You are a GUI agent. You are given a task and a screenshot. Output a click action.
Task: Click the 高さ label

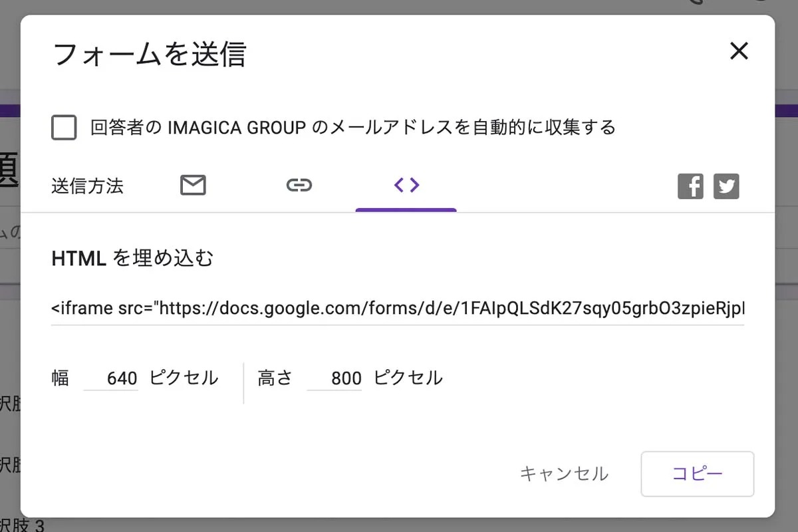[275, 378]
